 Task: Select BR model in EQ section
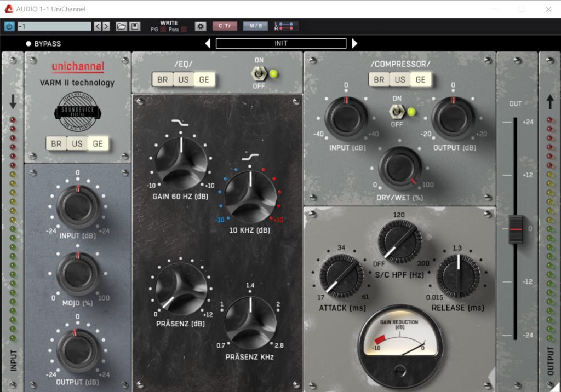tap(162, 79)
